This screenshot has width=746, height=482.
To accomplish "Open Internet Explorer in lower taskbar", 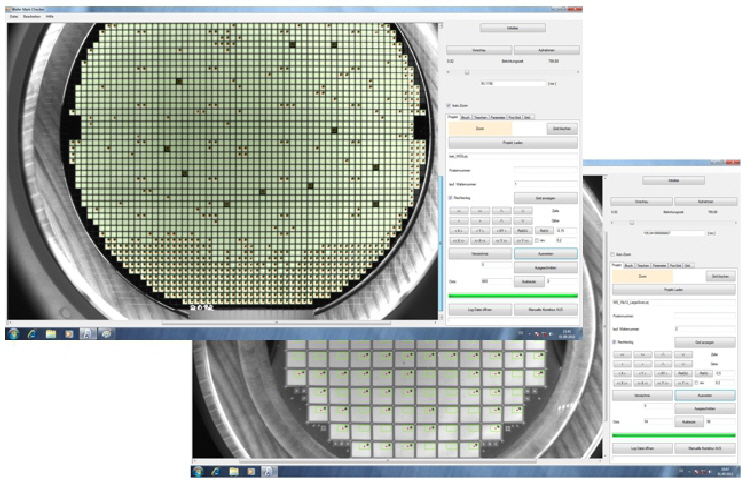I will coord(215,470).
